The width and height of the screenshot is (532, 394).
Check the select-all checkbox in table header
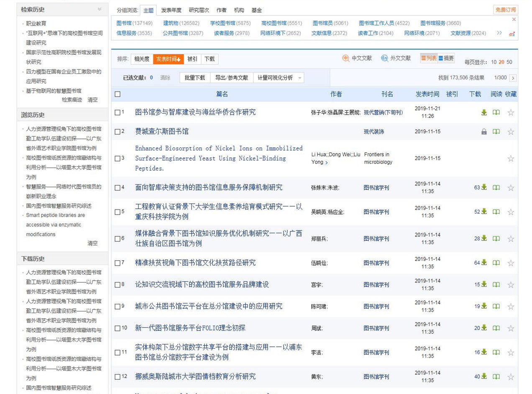(118, 95)
